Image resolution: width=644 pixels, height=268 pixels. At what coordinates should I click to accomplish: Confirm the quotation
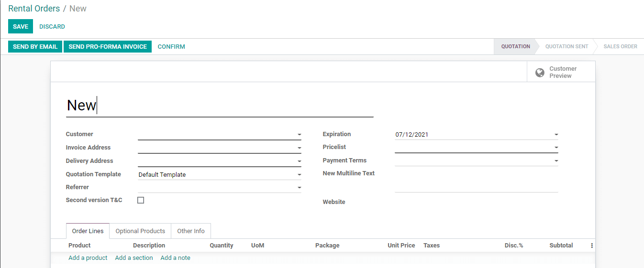[x=171, y=47]
